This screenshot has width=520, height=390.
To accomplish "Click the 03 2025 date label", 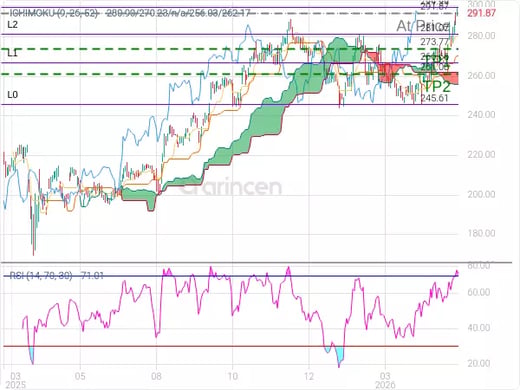I will pyautogui.click(x=16, y=381).
